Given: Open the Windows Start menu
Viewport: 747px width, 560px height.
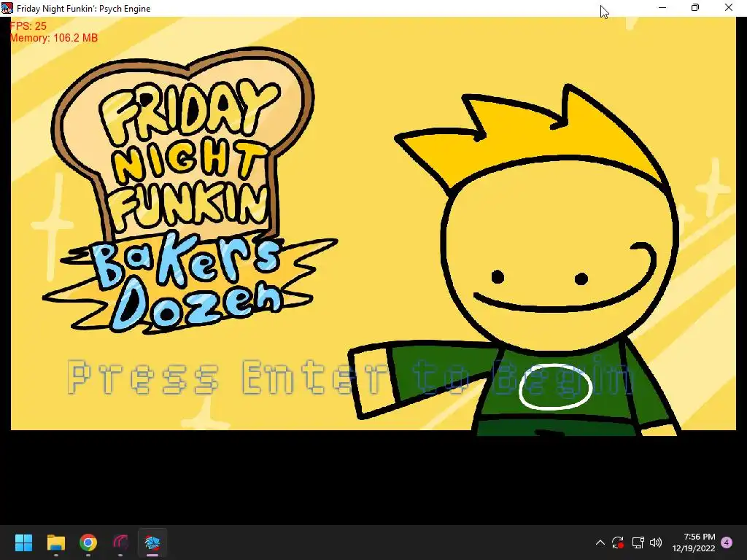Looking at the screenshot, I should point(23,542).
